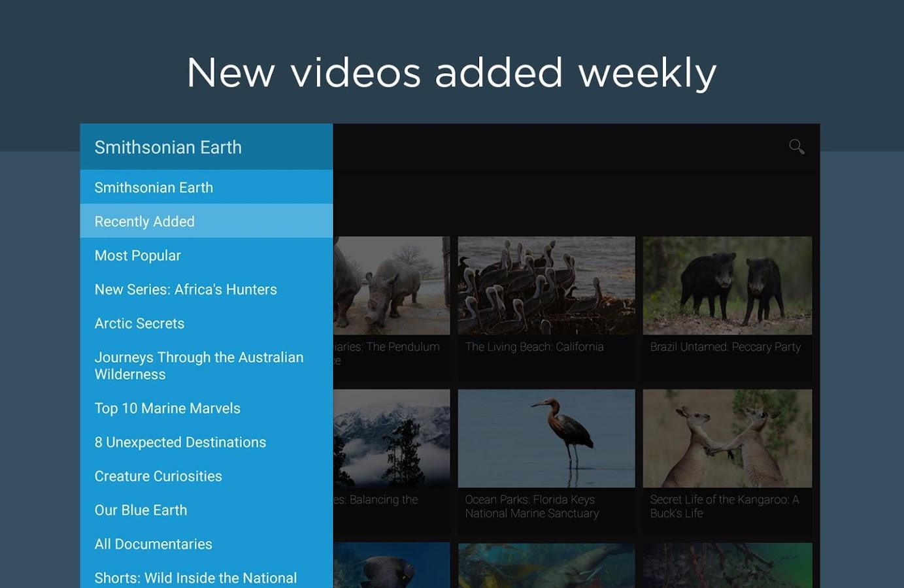Open Arctic Secrets category
The height and width of the screenshot is (588, 904).
click(139, 323)
